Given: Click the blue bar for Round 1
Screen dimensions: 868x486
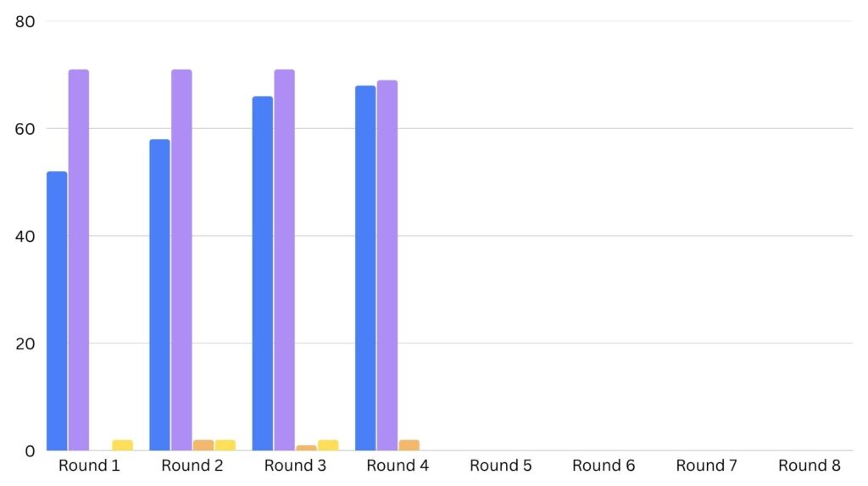Looking at the screenshot, I should tap(57, 310).
